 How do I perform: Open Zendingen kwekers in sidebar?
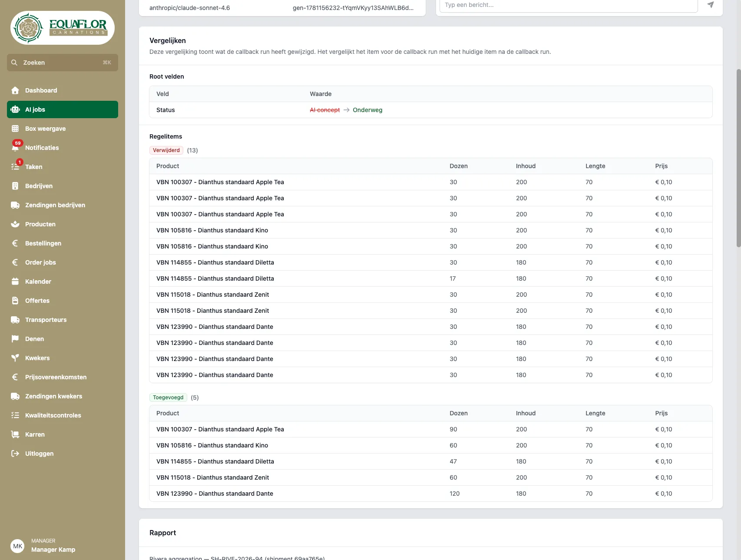63,396
